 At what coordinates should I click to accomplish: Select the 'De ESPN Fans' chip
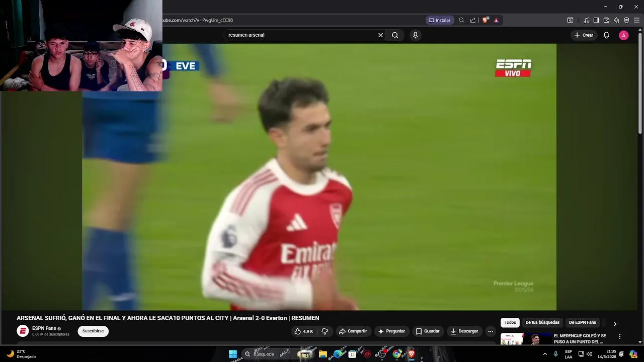pos(582,323)
